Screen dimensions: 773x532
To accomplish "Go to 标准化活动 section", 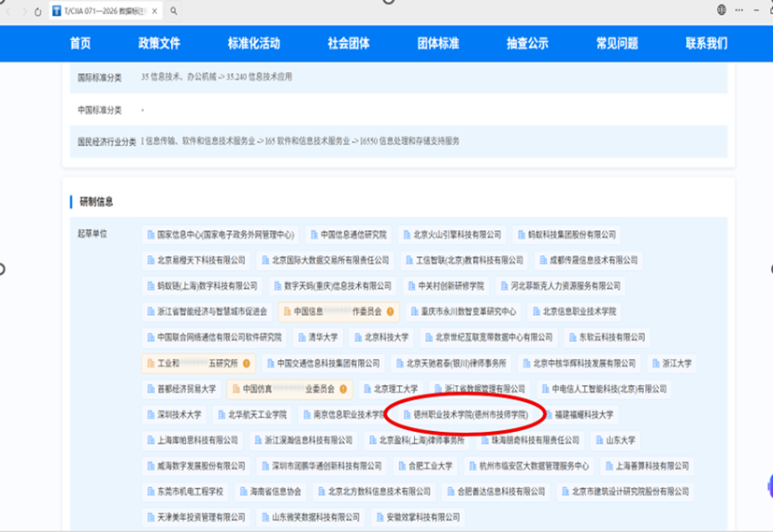I will tap(253, 43).
